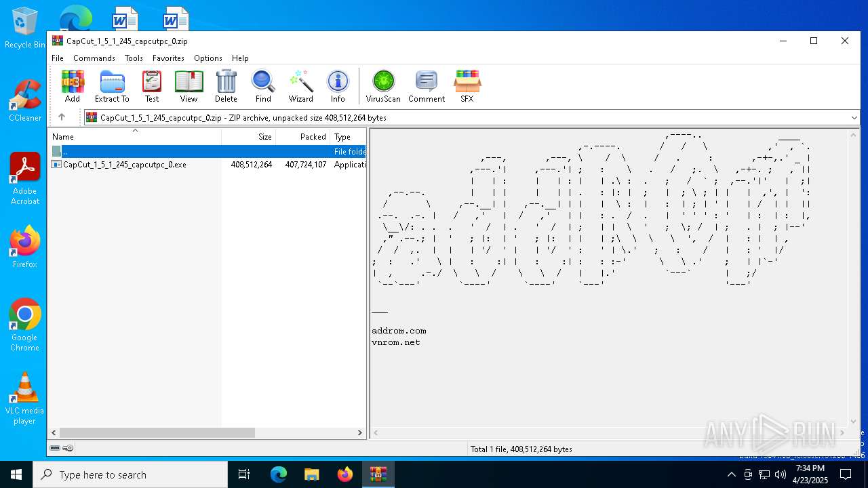This screenshot has height=488, width=868.
Task: Open the Comment tool
Action: coord(427,86)
